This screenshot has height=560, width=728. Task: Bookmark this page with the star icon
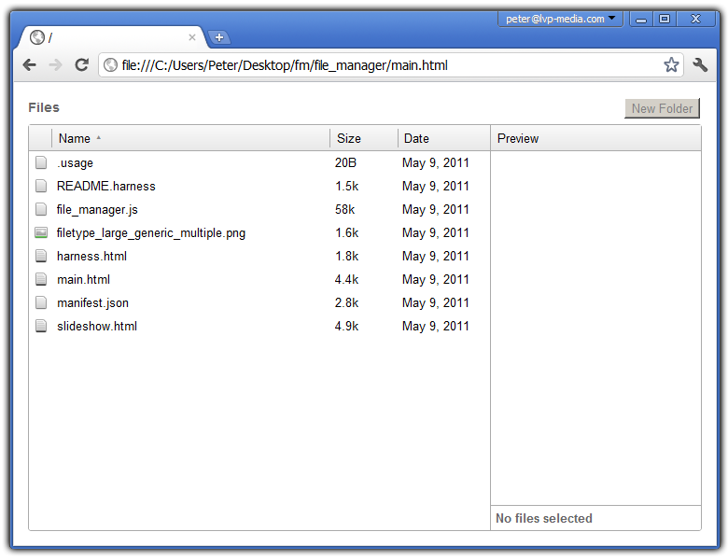click(671, 65)
